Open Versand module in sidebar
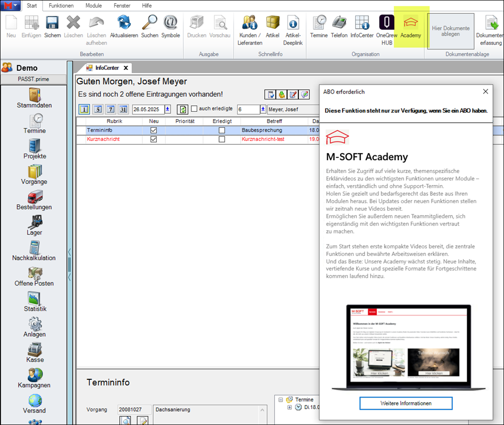 click(x=35, y=403)
